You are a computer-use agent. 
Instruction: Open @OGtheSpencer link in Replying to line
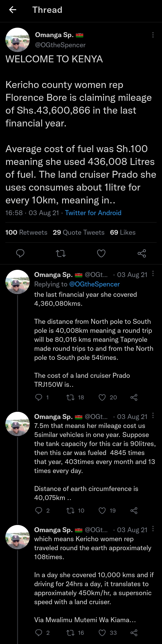(94, 284)
